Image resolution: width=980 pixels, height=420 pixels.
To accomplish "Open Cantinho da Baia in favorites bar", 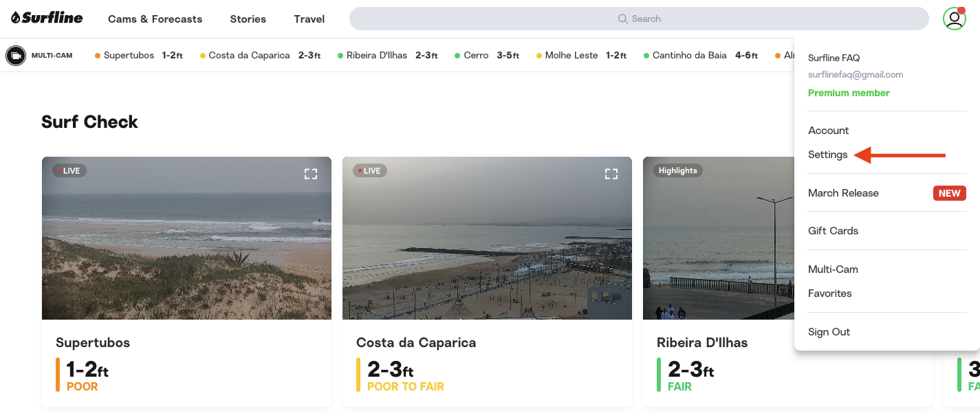I will [x=701, y=55].
